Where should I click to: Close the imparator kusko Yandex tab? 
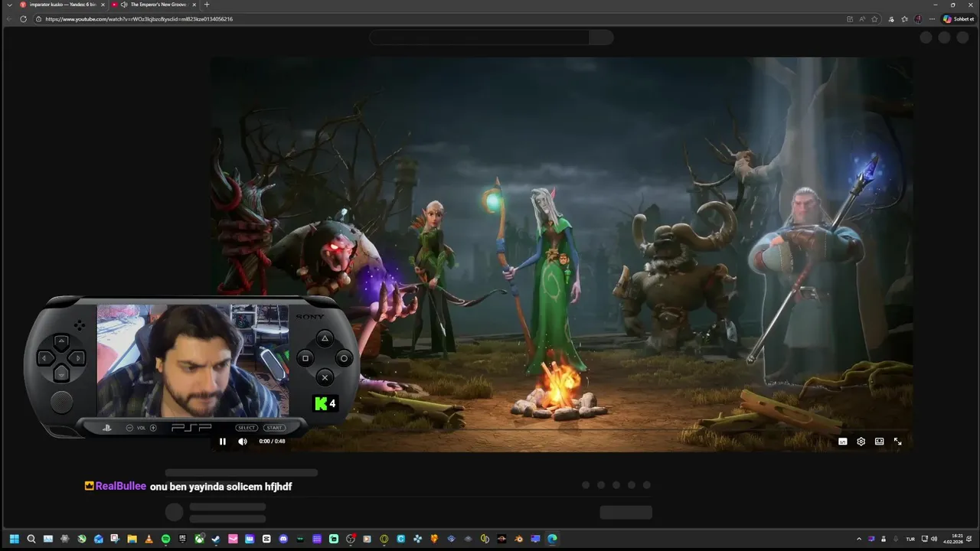point(103,5)
